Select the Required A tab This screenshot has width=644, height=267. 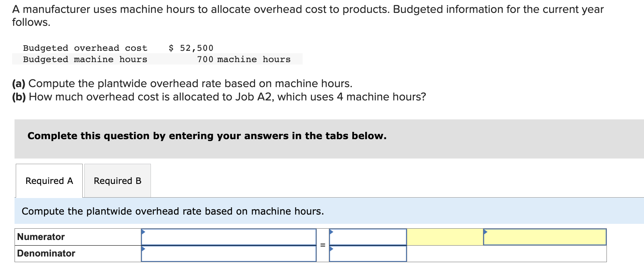tap(49, 180)
